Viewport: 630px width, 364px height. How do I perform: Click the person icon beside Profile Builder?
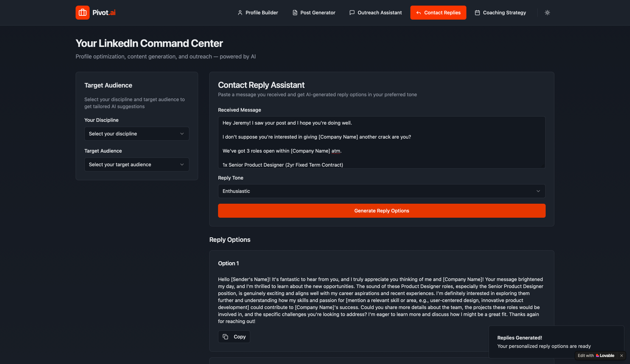240,13
